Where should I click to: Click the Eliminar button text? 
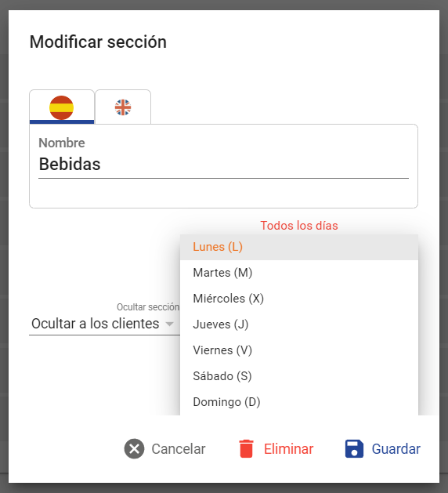(x=289, y=449)
